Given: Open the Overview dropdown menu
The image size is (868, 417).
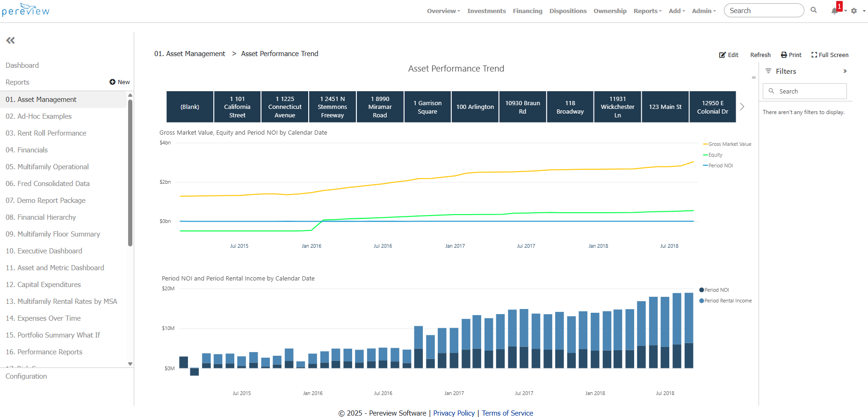Looking at the screenshot, I should click(x=443, y=11).
